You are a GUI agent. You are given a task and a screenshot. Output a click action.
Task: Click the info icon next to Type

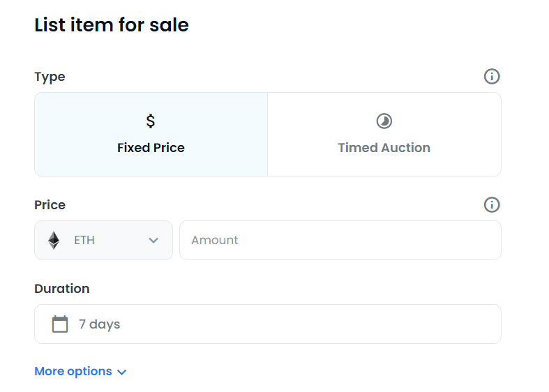pos(492,77)
